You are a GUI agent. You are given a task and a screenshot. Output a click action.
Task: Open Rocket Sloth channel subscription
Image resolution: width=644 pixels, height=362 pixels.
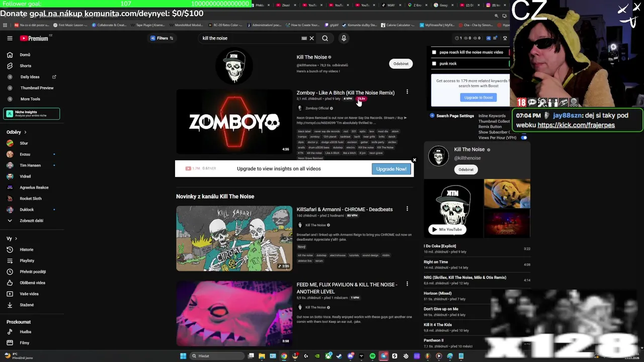31,199
